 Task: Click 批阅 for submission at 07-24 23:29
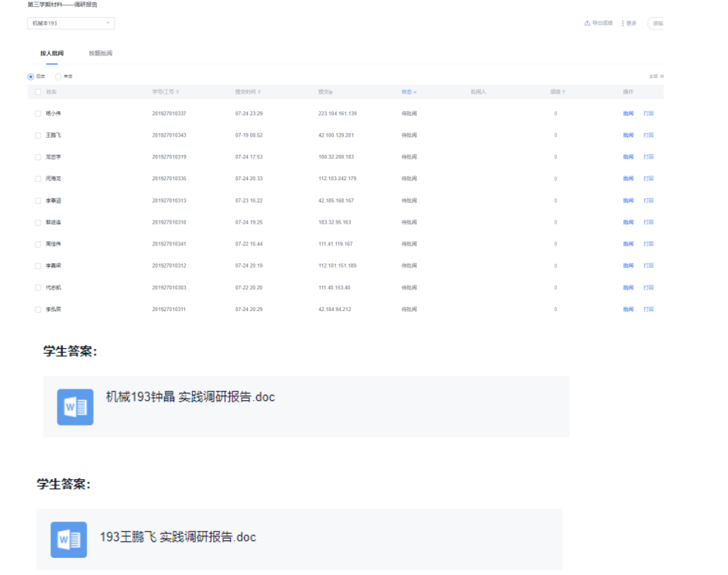point(628,114)
